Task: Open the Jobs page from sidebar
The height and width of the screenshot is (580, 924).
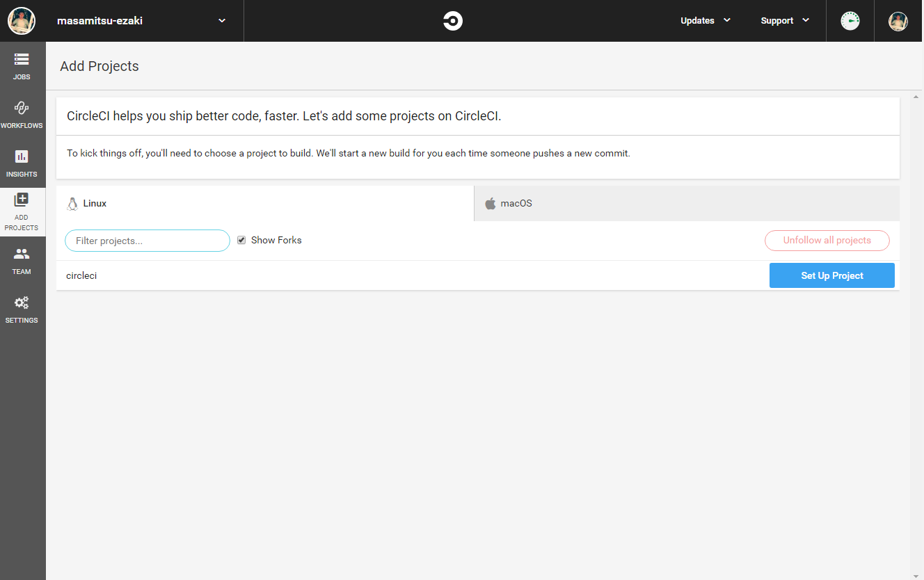Action: [x=22, y=66]
